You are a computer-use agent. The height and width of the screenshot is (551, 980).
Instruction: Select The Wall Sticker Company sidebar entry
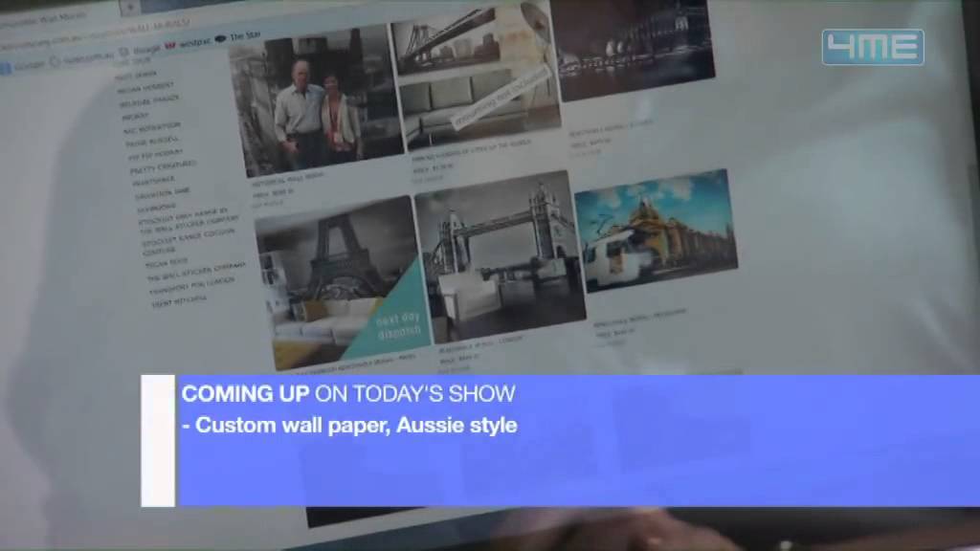pos(195,271)
